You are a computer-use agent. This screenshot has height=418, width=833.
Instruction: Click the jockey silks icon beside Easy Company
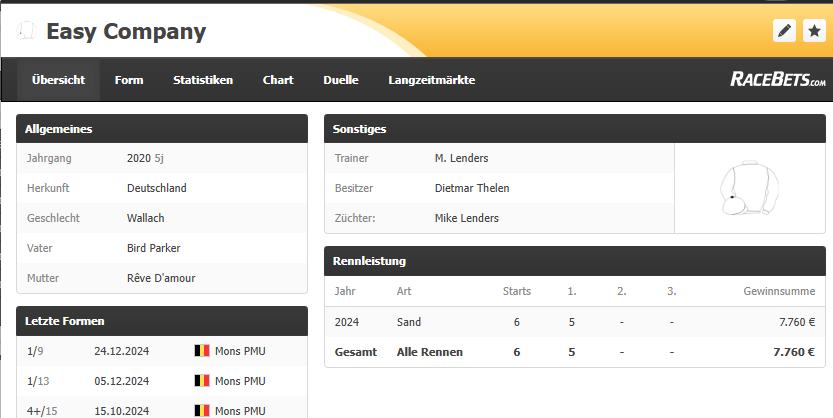[26, 31]
